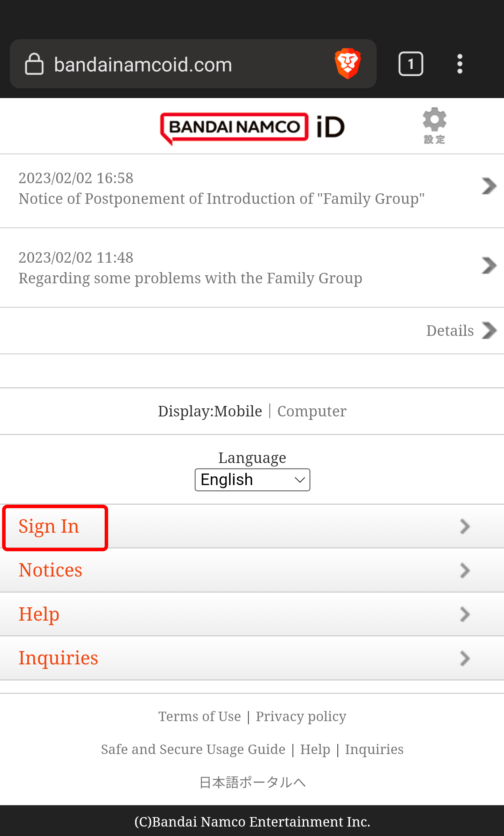Tap arrow beside Postponement of Family Group notice
This screenshot has width=504, height=836.
click(x=489, y=186)
